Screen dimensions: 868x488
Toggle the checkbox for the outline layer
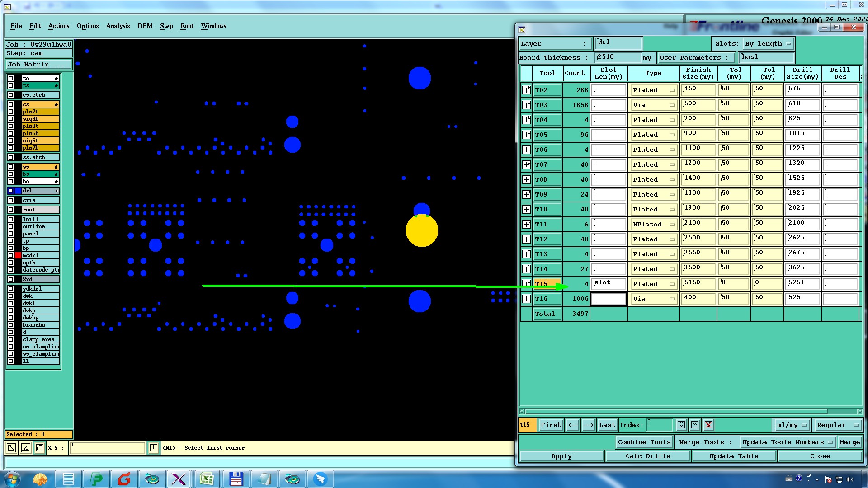[x=11, y=226]
